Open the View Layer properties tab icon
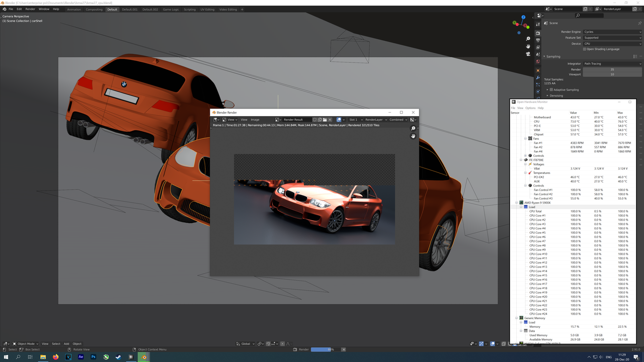The width and height of the screenshot is (644, 362). tap(538, 47)
